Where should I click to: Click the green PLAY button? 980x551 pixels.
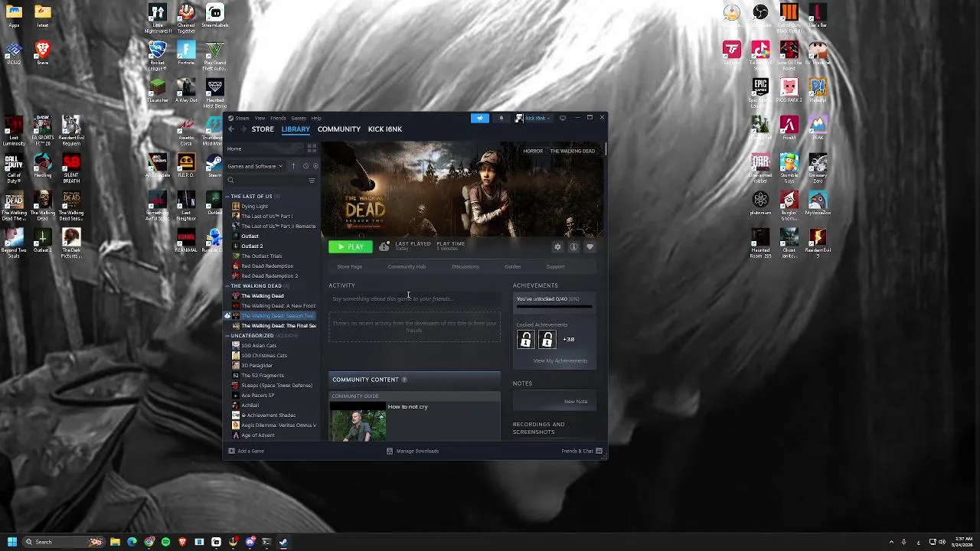pyautogui.click(x=351, y=246)
